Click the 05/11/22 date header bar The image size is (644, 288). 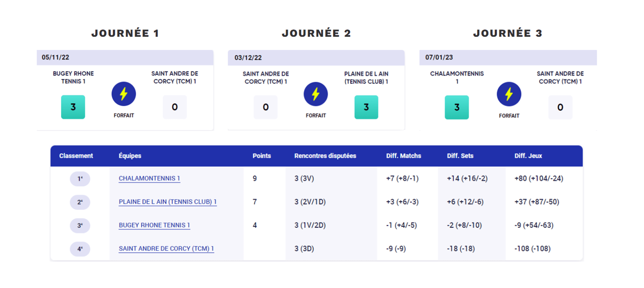click(125, 57)
